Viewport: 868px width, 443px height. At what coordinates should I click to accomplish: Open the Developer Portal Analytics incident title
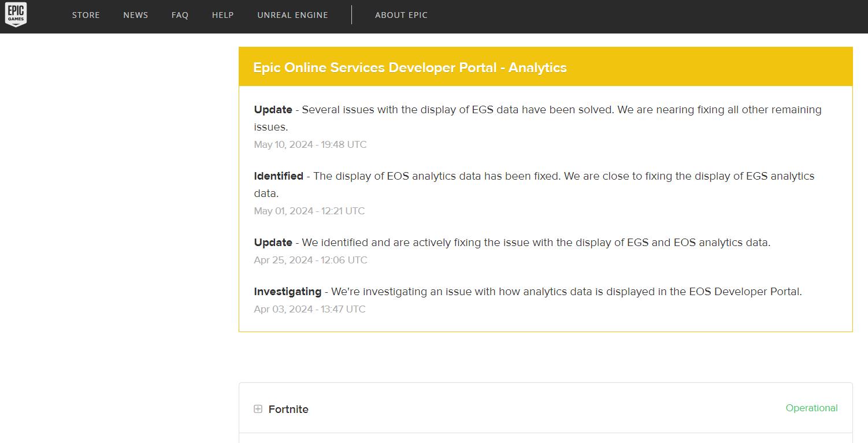(409, 68)
